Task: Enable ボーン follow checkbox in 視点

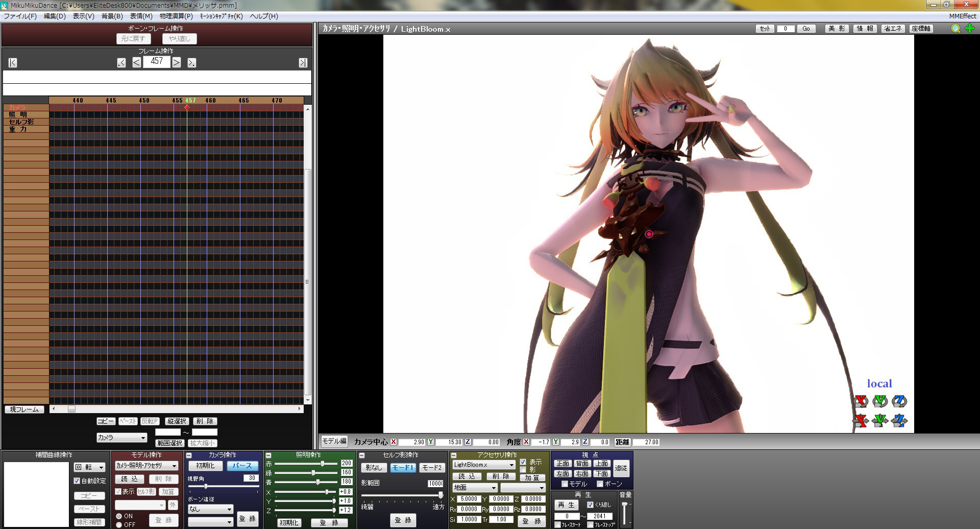Action: (600, 484)
